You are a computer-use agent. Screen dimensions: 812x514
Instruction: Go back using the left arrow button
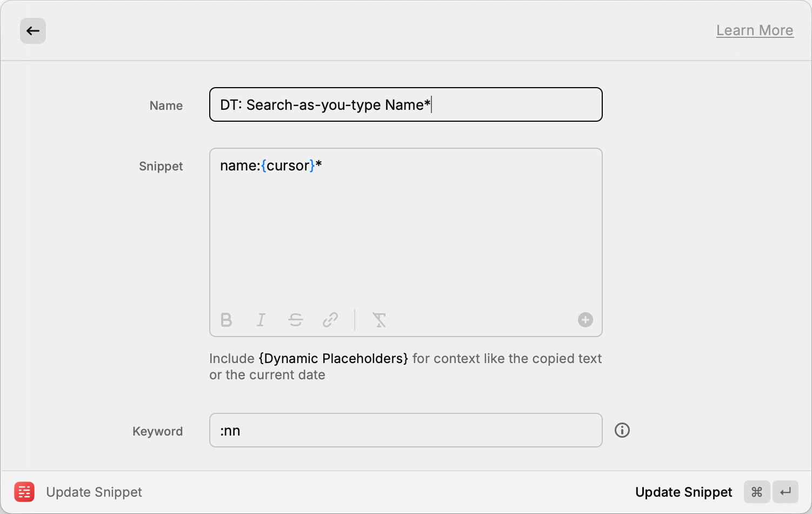point(33,31)
